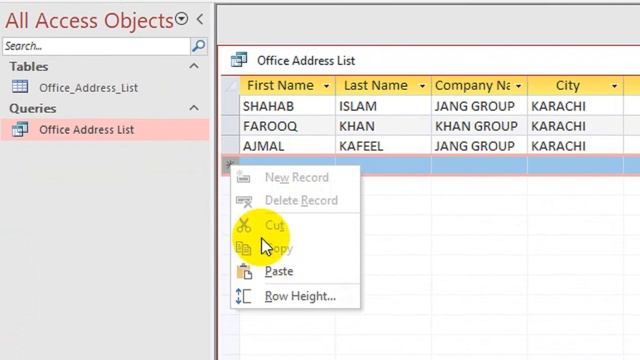The image size is (640, 360).
Task: Switch to the Office Address List tab
Action: coord(306,61)
